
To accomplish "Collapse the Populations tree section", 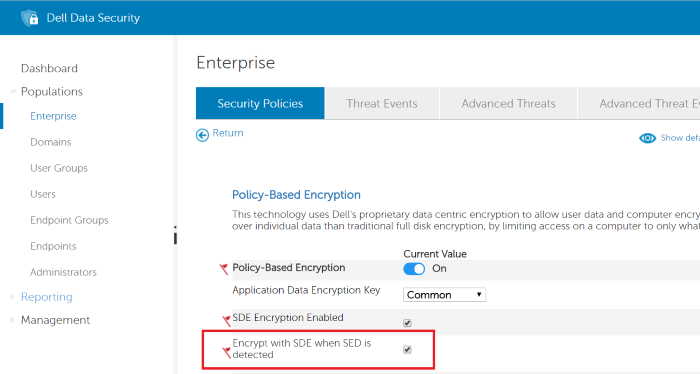I will [13, 91].
